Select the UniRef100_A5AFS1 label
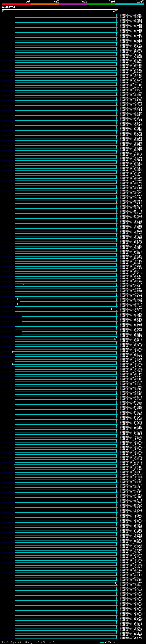The image size is (146, 644). click(131, 75)
